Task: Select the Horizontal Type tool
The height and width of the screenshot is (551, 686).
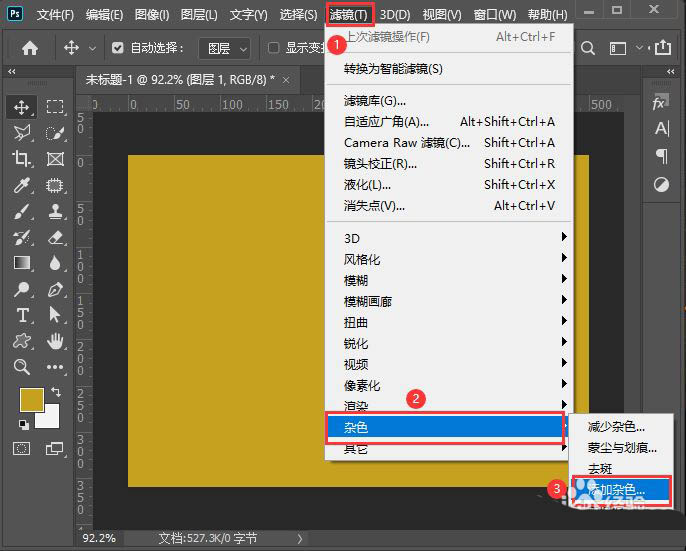Action: pos(22,315)
